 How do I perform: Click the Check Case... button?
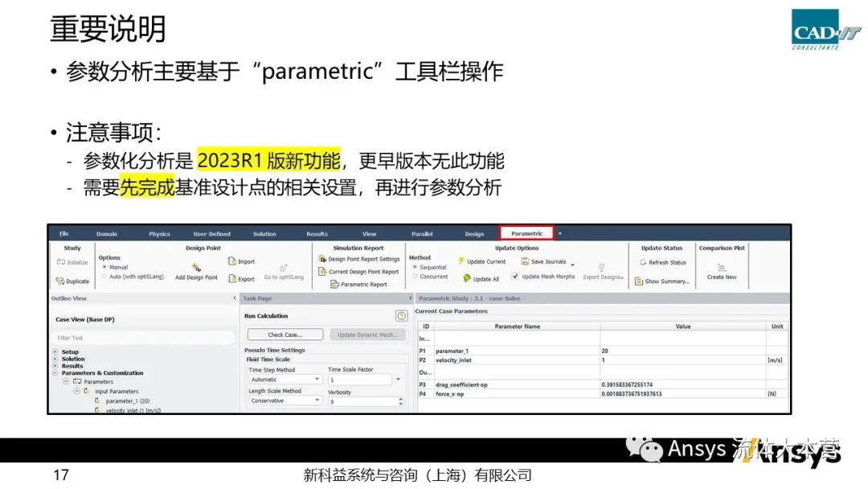coord(285,335)
